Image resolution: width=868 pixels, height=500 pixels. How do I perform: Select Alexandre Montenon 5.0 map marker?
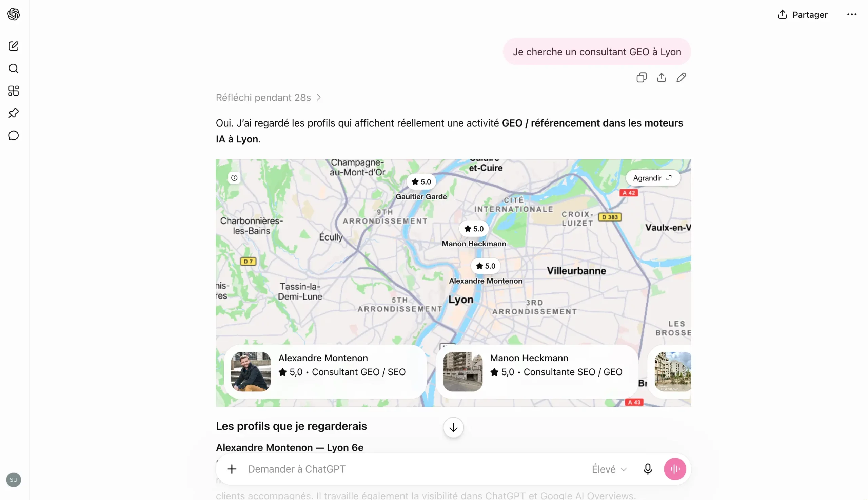(x=485, y=266)
